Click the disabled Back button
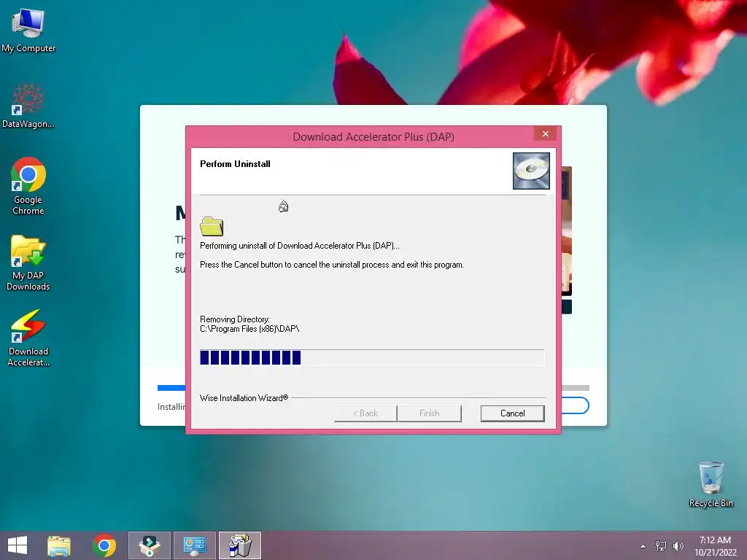Screen dimensions: 747x560 click(365, 413)
